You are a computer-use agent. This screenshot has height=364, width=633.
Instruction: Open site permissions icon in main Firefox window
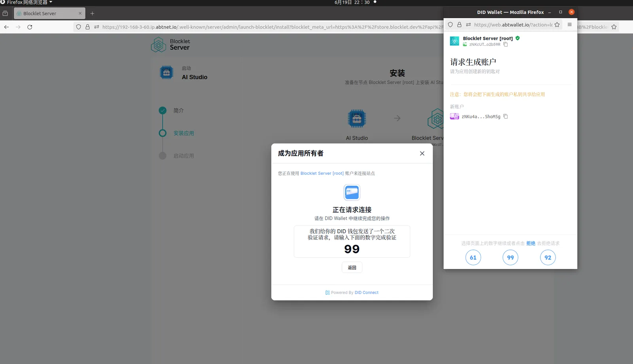97,27
